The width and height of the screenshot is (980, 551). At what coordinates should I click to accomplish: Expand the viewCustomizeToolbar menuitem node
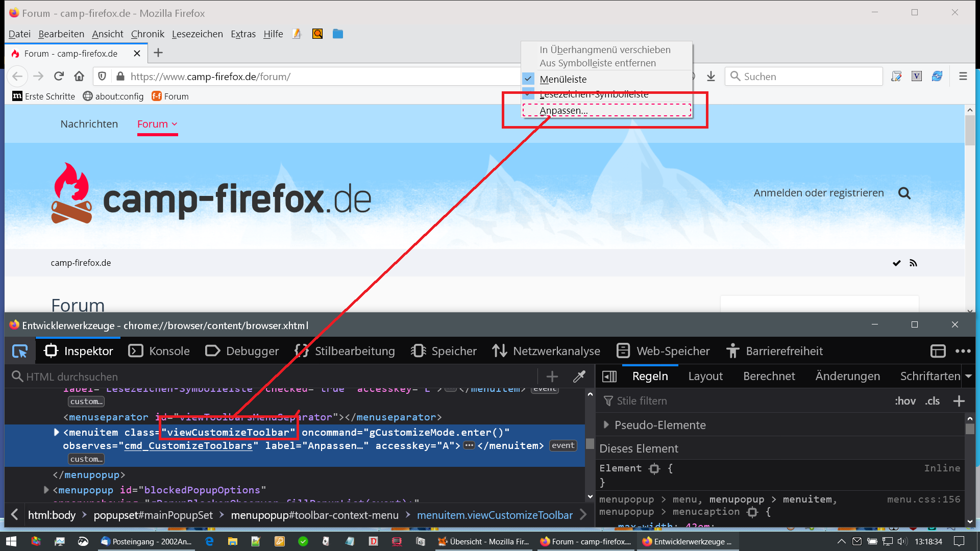tap(56, 432)
